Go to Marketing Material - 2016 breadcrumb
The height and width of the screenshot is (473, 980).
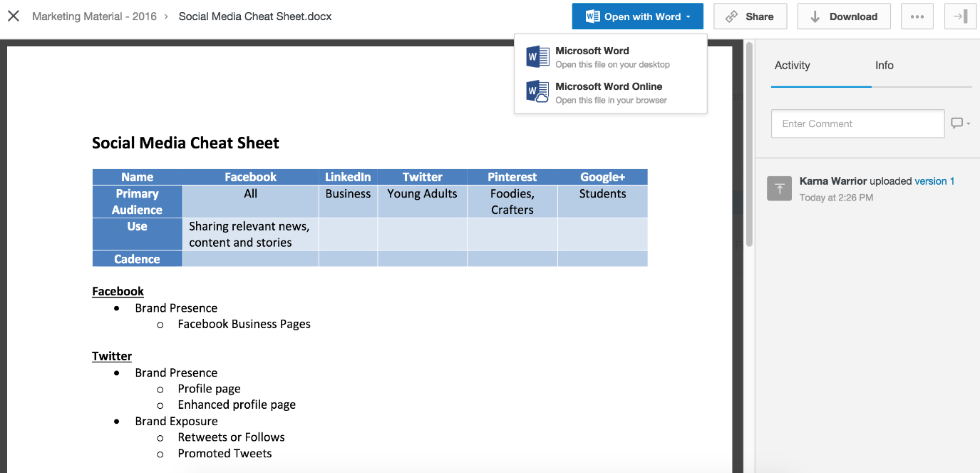(x=94, y=16)
